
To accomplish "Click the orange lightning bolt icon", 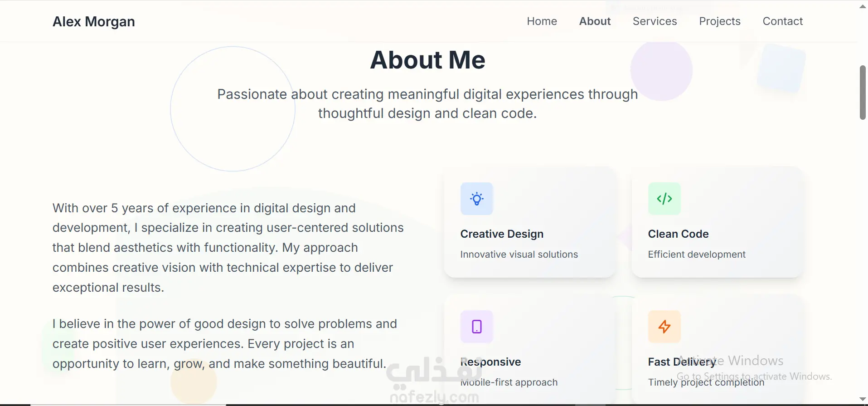I will pos(664,327).
